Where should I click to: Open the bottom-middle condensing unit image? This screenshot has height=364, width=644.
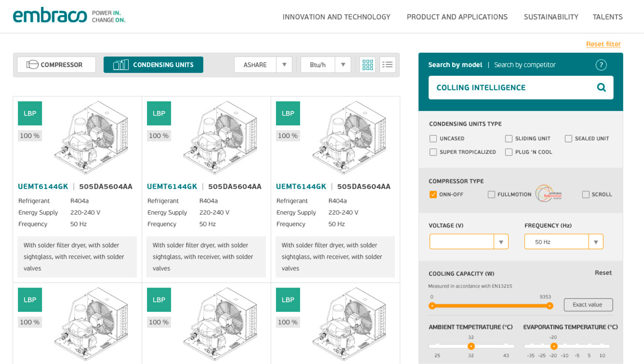(220, 324)
